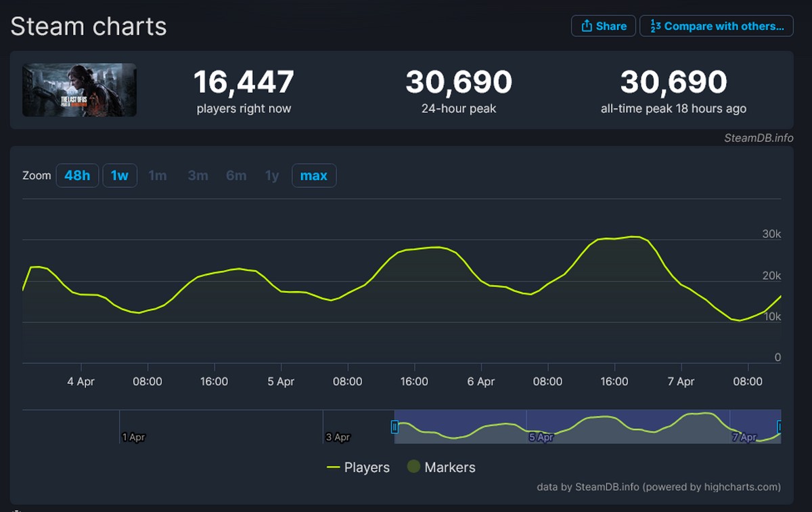Image resolution: width=812 pixels, height=512 pixels.
Task: Click the SteamDB.info watermark above chart
Action: click(758, 138)
